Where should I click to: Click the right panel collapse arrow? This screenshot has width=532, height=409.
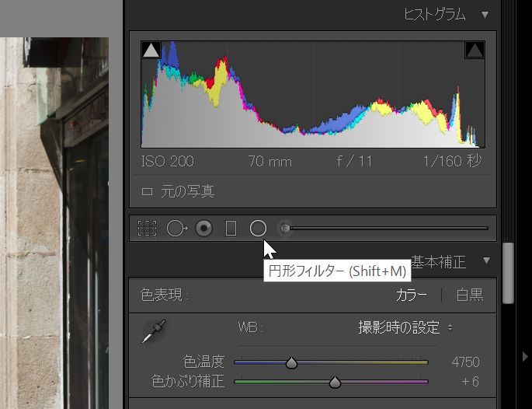pos(525,357)
